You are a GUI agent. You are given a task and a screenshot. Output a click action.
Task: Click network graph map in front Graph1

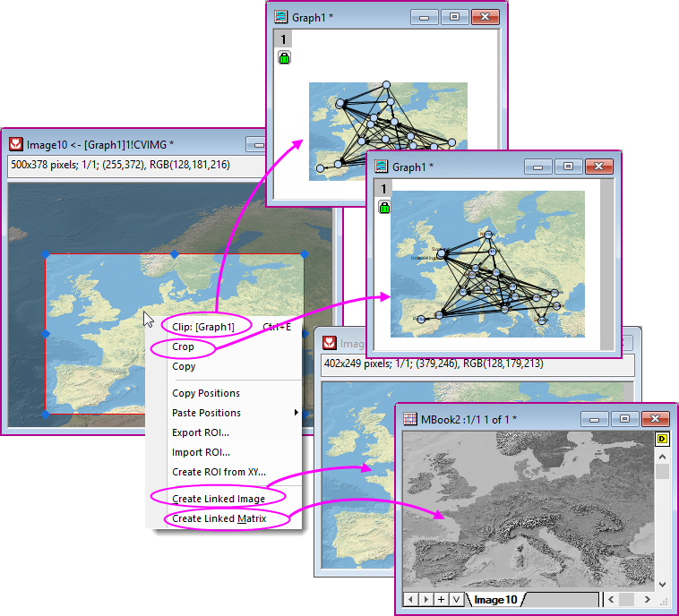[x=487, y=264]
